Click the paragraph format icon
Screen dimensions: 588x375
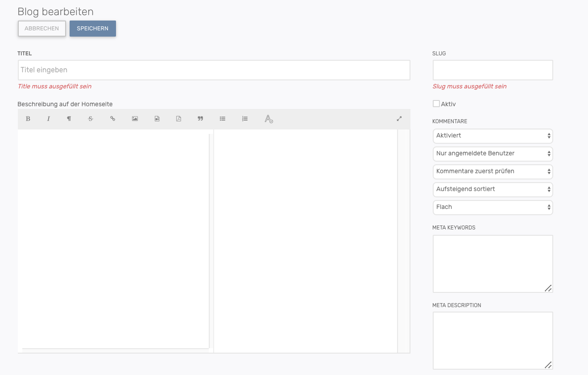(69, 119)
